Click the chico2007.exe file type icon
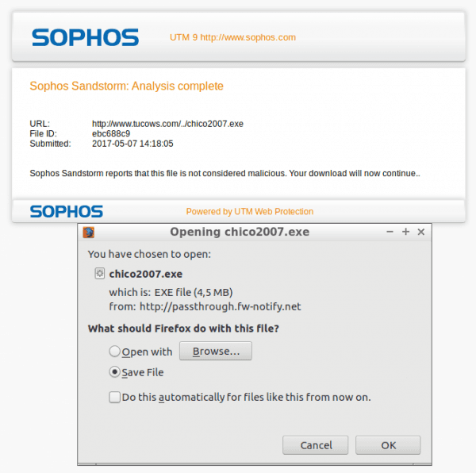476x473 pixels. pos(100,274)
